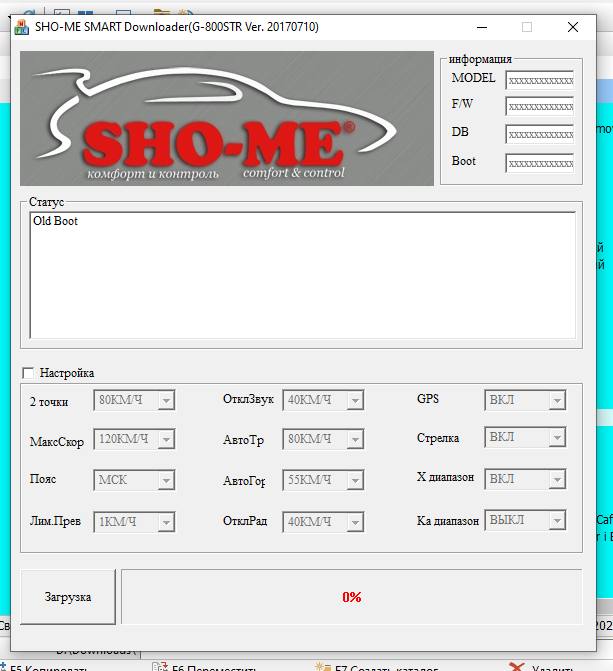Open the Пояс МСК dropdown
This screenshot has height=671, width=613.
pyautogui.click(x=134, y=480)
